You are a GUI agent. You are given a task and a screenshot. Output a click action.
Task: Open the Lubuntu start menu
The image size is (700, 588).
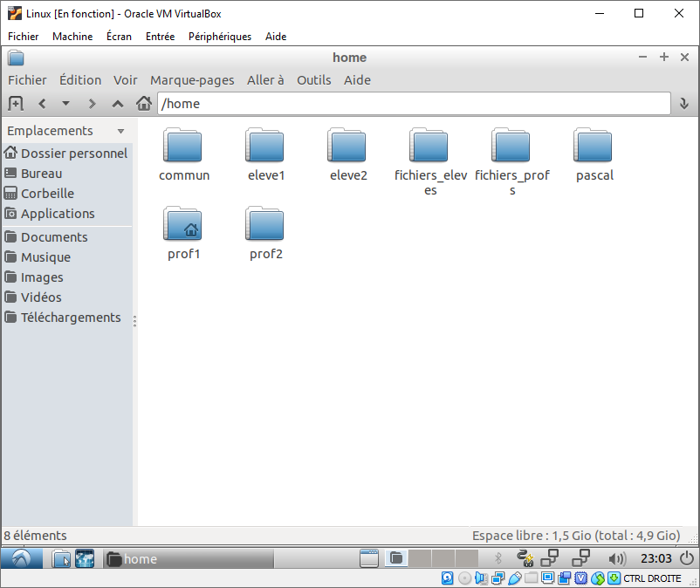coord(24,558)
